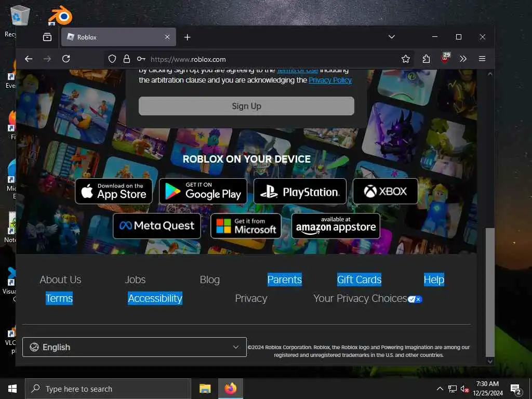Open the Help footer link
The image size is (532, 399).
pos(434,280)
